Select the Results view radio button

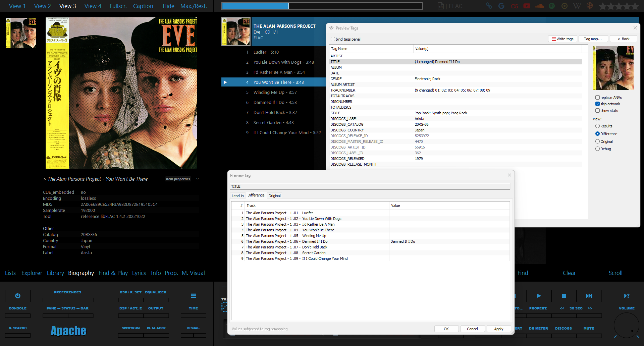coord(597,126)
